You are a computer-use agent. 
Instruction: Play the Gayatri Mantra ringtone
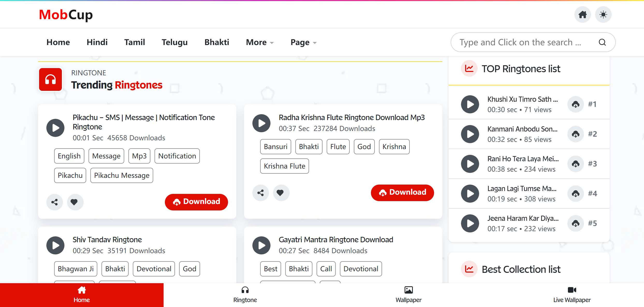pyautogui.click(x=261, y=245)
